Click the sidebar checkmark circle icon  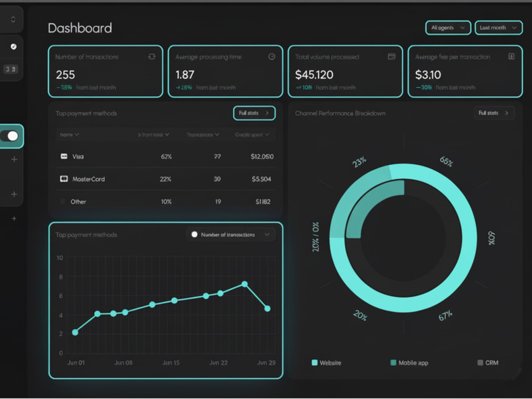tap(14, 46)
